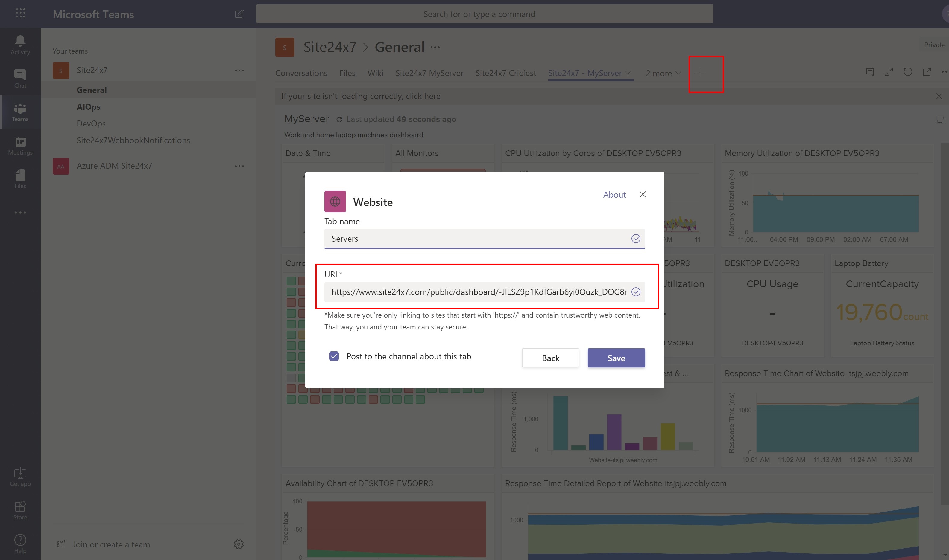Click the reload tab icon
The width and height of the screenshot is (949, 560).
(908, 72)
